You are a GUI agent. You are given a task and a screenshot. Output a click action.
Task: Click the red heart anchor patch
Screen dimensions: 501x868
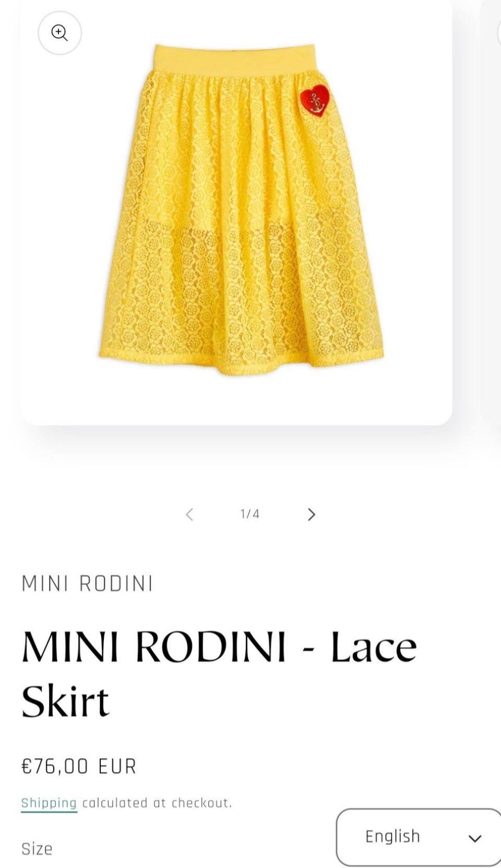click(315, 102)
